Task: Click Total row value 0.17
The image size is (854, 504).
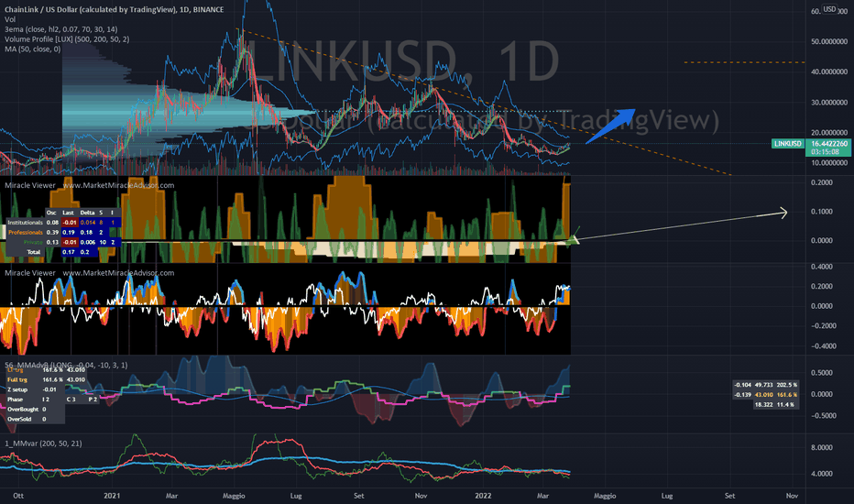Action: pyautogui.click(x=69, y=252)
